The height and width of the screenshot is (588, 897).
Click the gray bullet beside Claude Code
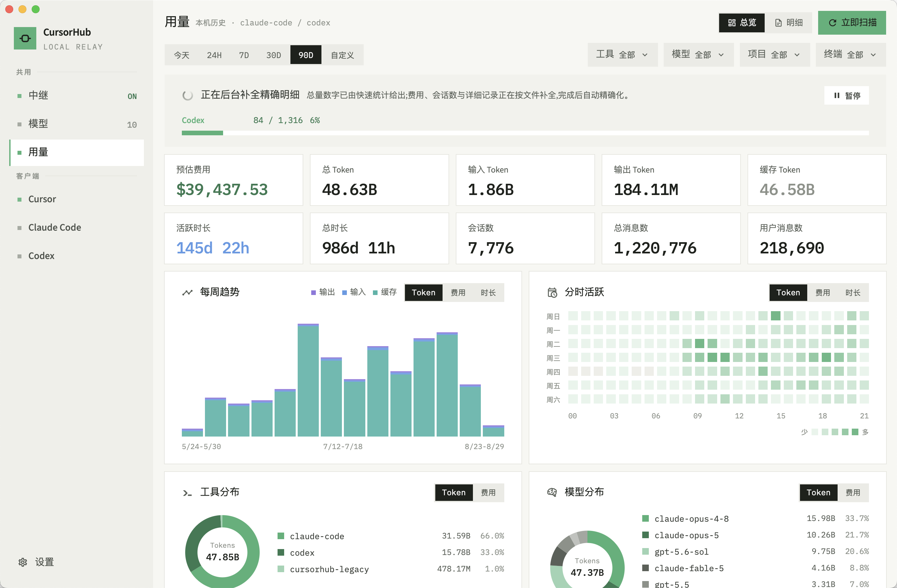(19, 228)
